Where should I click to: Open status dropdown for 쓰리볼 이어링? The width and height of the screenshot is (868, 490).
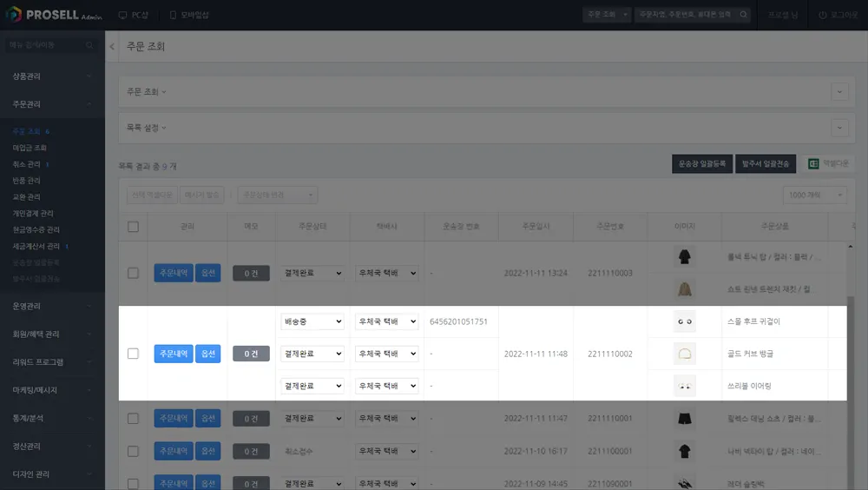pos(312,386)
